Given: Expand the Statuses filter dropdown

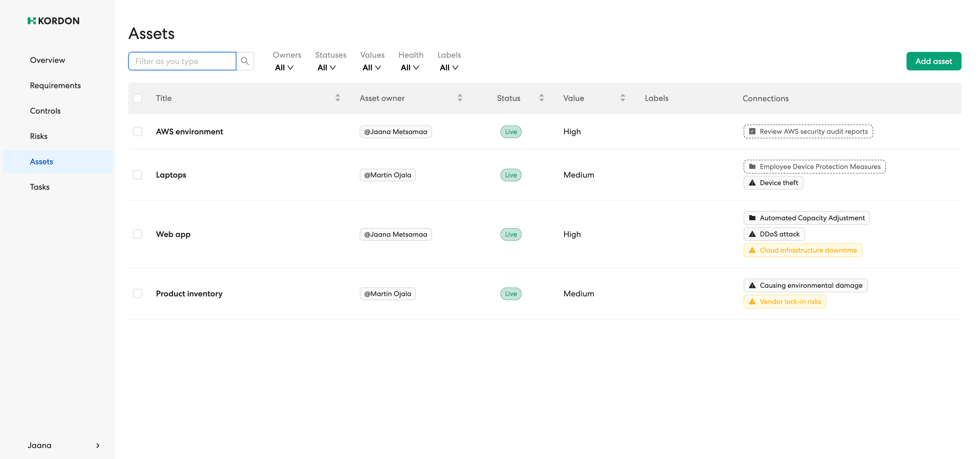Looking at the screenshot, I should [x=326, y=67].
